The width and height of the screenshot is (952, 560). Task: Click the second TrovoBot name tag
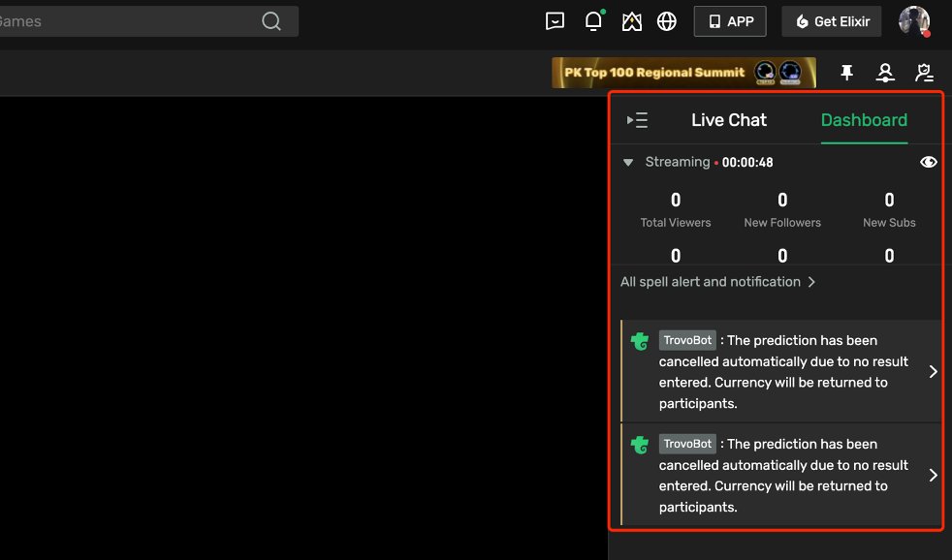pyautogui.click(x=687, y=444)
